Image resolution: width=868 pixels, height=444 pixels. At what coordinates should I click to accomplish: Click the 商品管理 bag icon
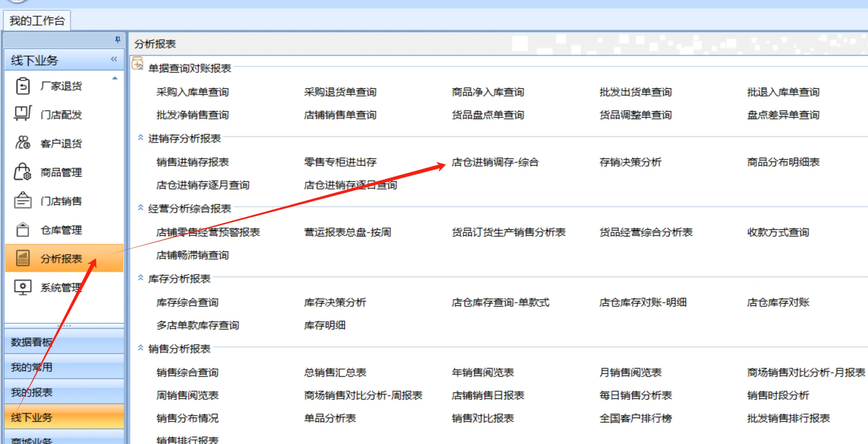point(23,172)
